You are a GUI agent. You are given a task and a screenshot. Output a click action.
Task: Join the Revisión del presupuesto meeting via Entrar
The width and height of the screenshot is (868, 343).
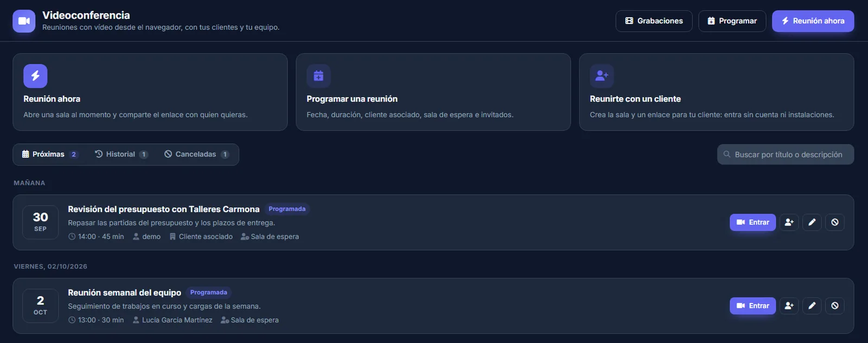tap(752, 222)
